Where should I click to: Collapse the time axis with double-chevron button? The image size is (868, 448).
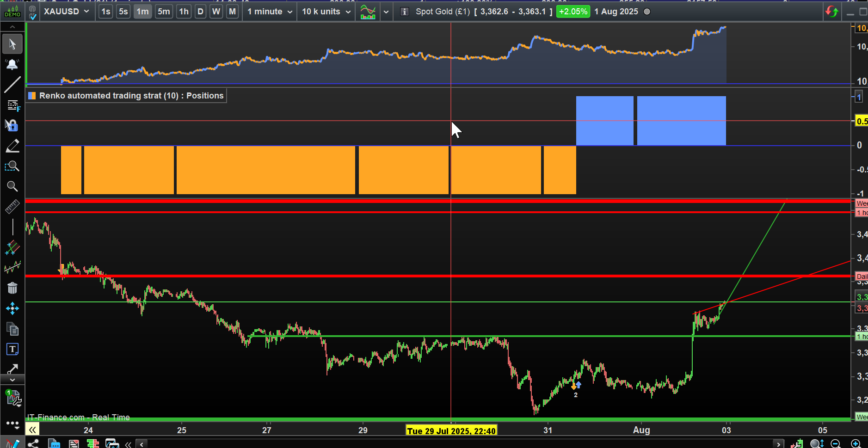tap(32, 430)
